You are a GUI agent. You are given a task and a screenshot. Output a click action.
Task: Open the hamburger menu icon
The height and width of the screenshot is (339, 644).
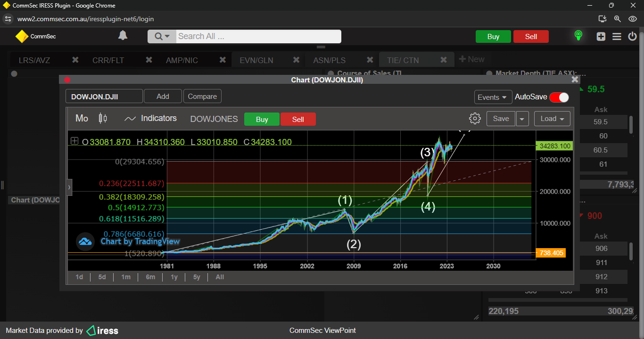617,36
